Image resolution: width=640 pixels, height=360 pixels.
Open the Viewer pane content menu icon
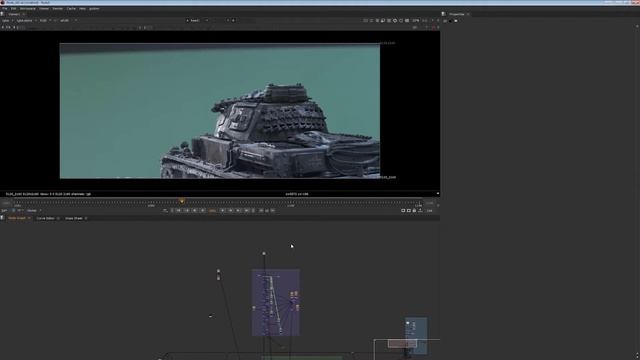point(2,14)
